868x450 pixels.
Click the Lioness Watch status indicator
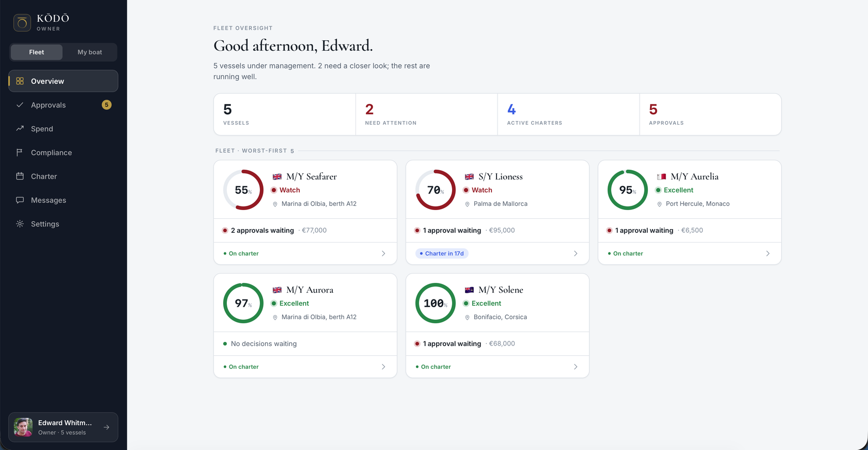(478, 190)
